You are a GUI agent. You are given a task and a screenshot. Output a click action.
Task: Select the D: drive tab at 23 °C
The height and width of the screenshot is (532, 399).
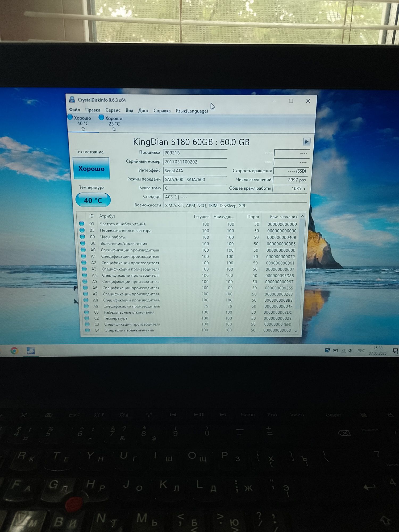(114, 124)
